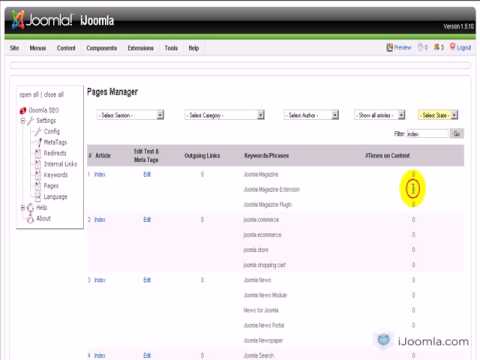Screen dimensions: 480x360
Task: Open Language via its tree icon
Action: point(38,197)
